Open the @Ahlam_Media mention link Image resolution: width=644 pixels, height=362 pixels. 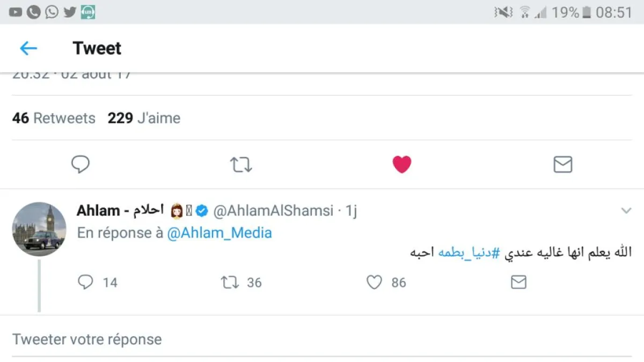(219, 233)
